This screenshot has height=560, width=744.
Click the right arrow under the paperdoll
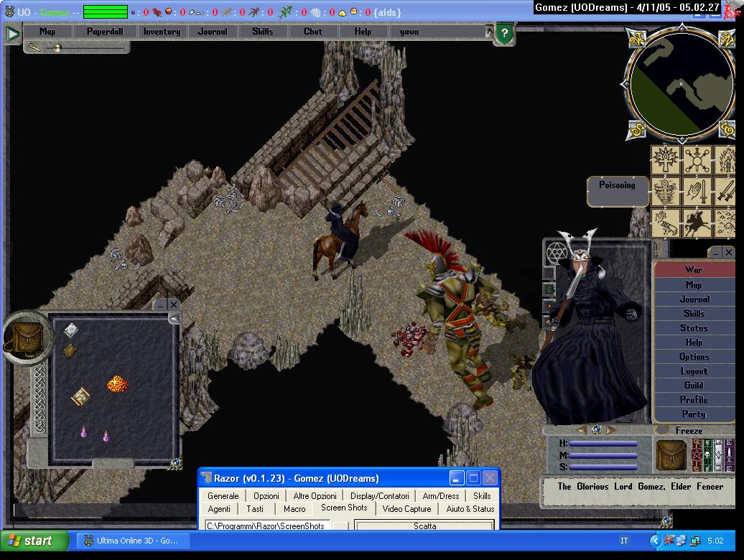(610, 430)
